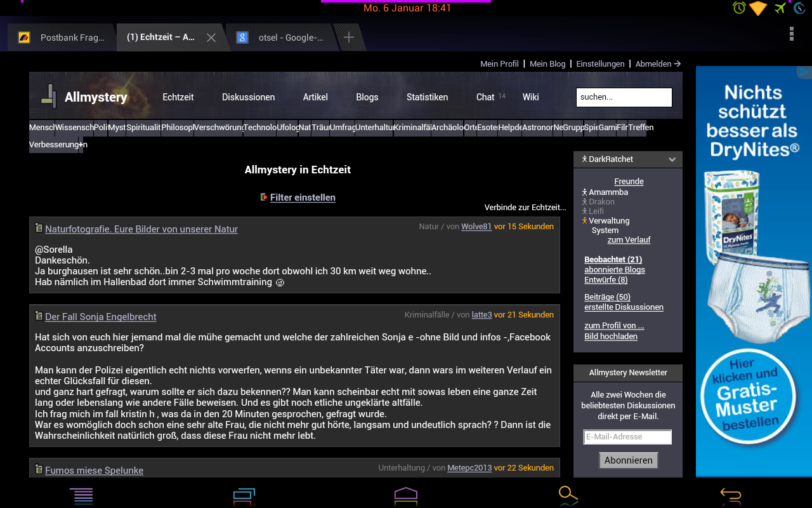The image size is (812, 508).
Task: Select friend Drakon in sidebar
Action: point(601,202)
